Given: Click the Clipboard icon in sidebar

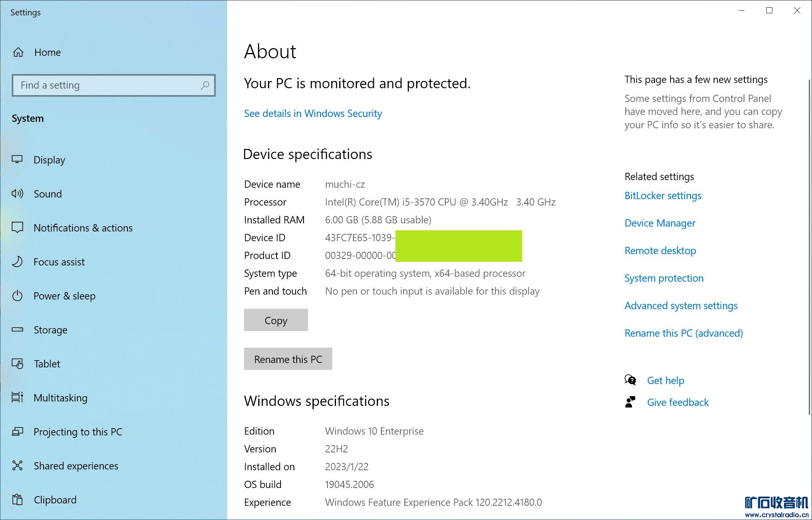Looking at the screenshot, I should point(17,499).
